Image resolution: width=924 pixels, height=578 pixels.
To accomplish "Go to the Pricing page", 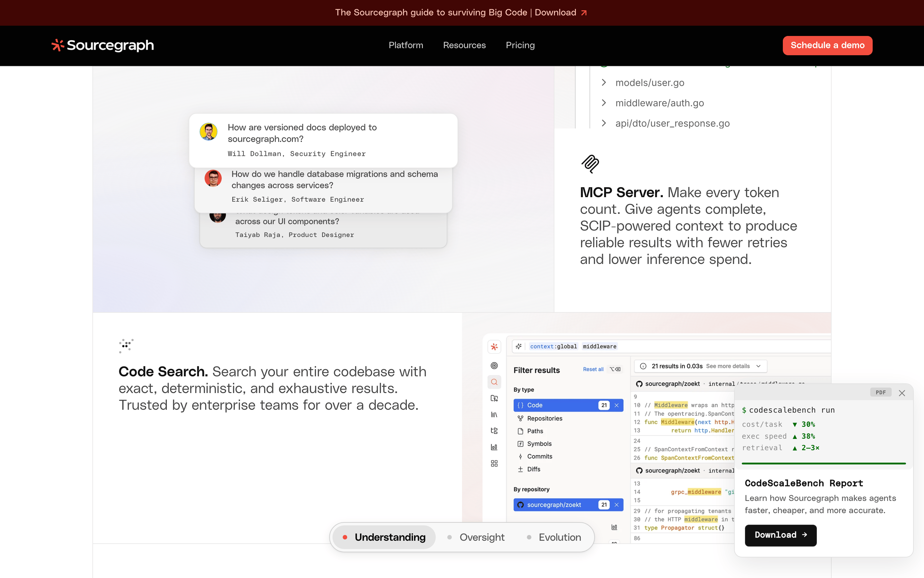I will tap(520, 45).
